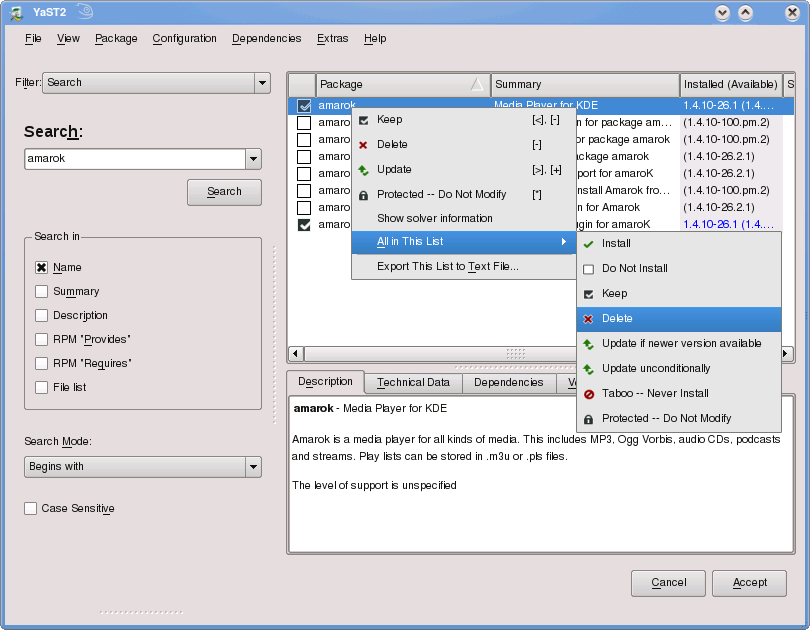Open the Help menu
This screenshot has width=810, height=630.
coord(375,39)
